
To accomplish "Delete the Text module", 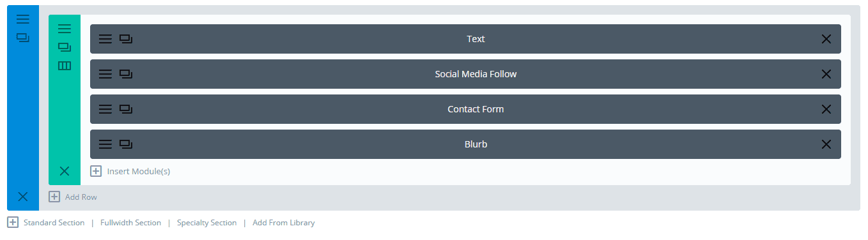I will 826,39.
